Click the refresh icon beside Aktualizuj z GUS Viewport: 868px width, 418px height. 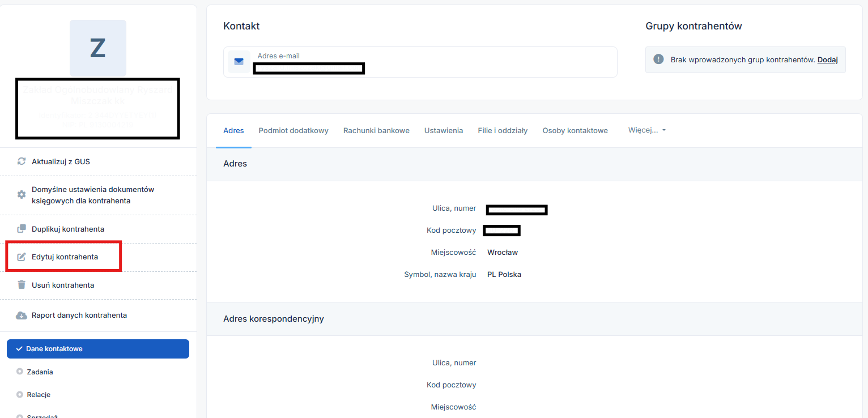[22, 161]
